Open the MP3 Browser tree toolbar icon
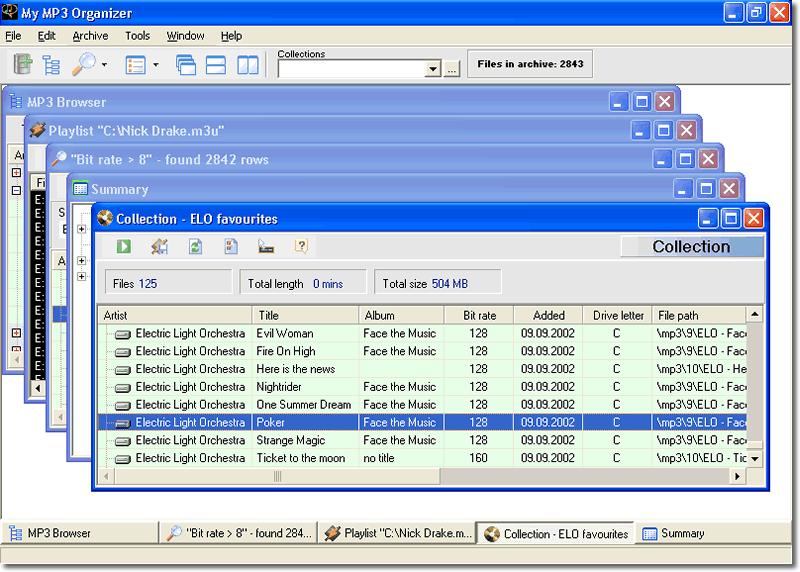The image size is (800, 572). coord(51,65)
